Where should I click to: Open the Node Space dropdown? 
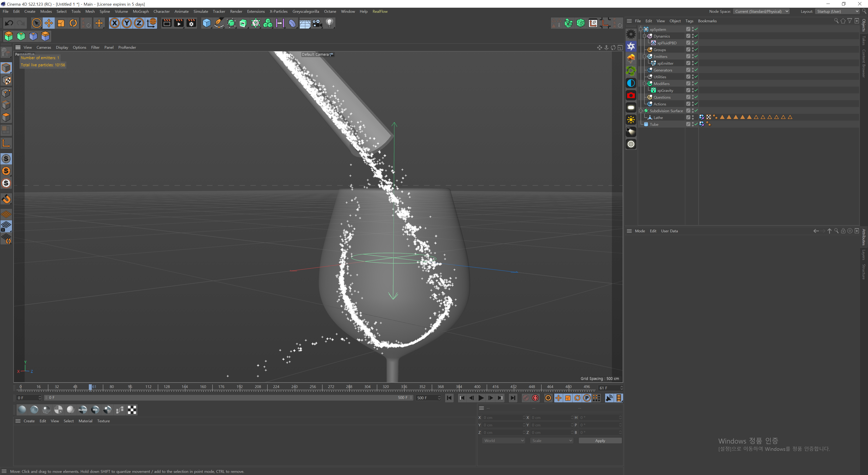pos(762,12)
